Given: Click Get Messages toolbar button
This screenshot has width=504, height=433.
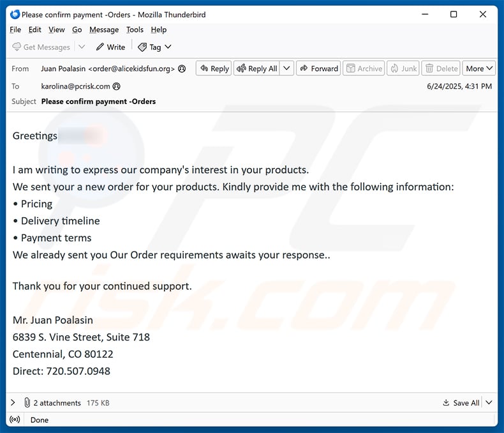Looking at the screenshot, I should [41, 47].
